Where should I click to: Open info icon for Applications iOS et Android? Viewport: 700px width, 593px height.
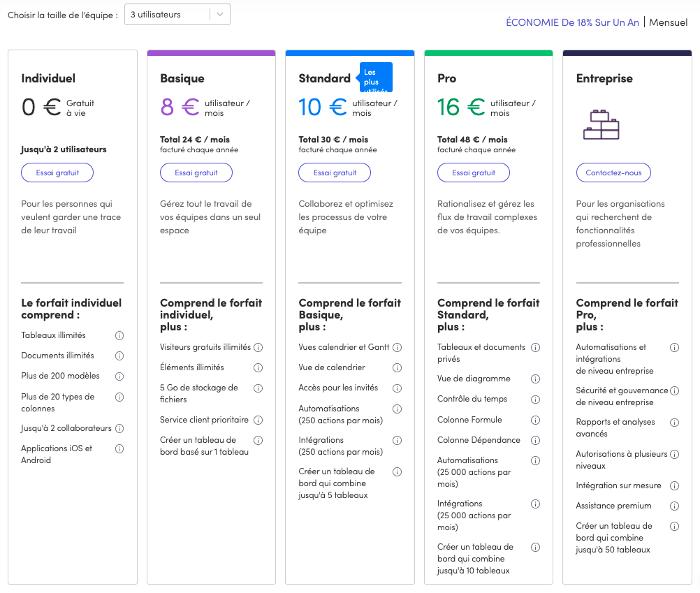point(119,449)
